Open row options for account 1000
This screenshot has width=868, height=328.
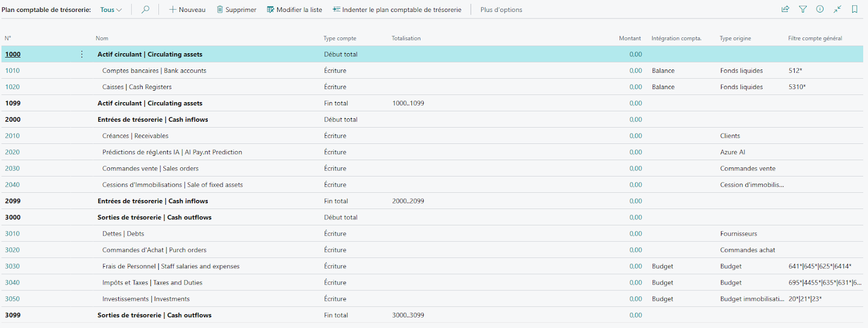coord(82,54)
